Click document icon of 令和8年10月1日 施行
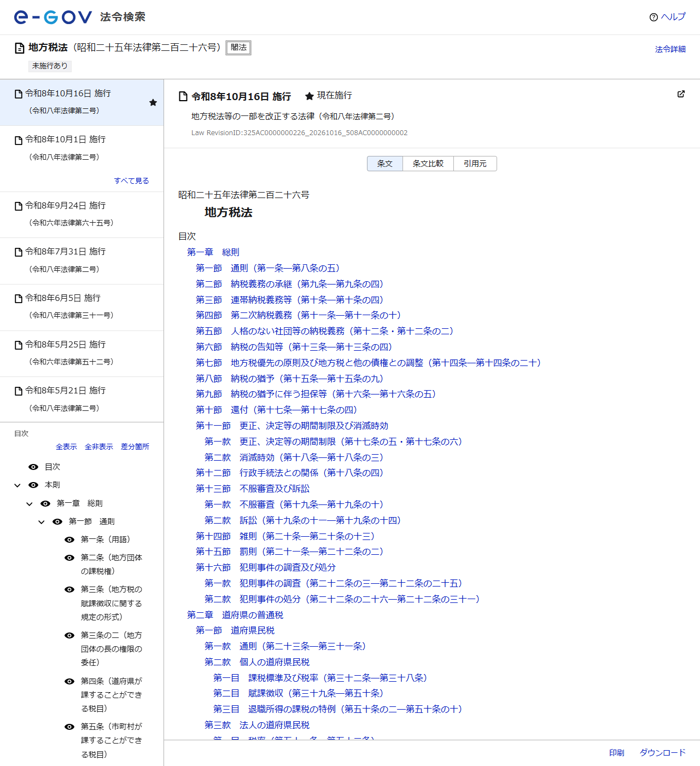 pyautogui.click(x=19, y=140)
